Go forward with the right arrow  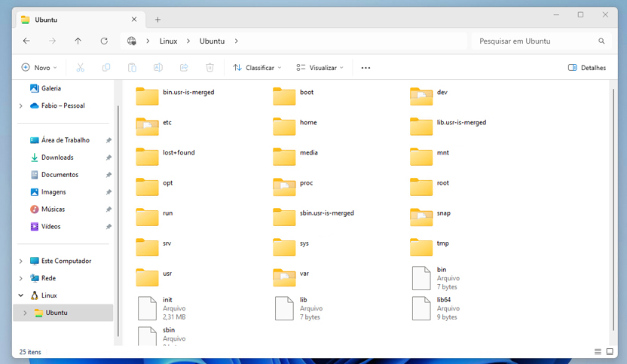(x=53, y=41)
